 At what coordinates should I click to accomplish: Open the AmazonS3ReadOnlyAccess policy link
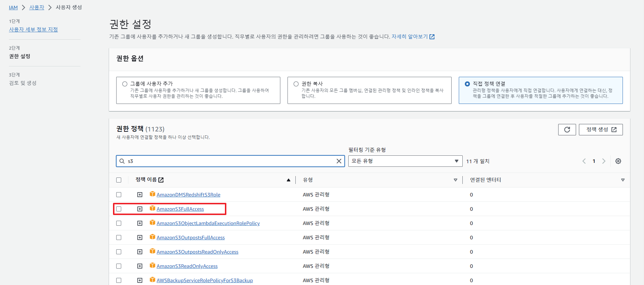coord(187,266)
